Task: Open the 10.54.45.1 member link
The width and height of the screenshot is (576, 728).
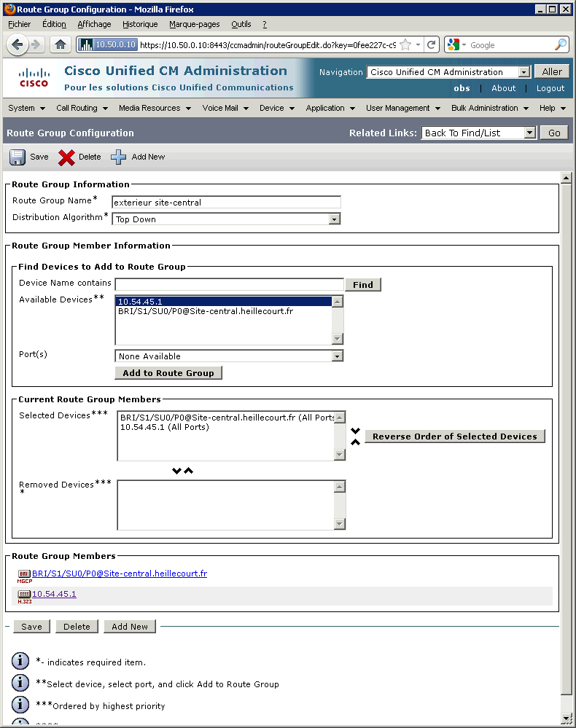Action: 54,594
